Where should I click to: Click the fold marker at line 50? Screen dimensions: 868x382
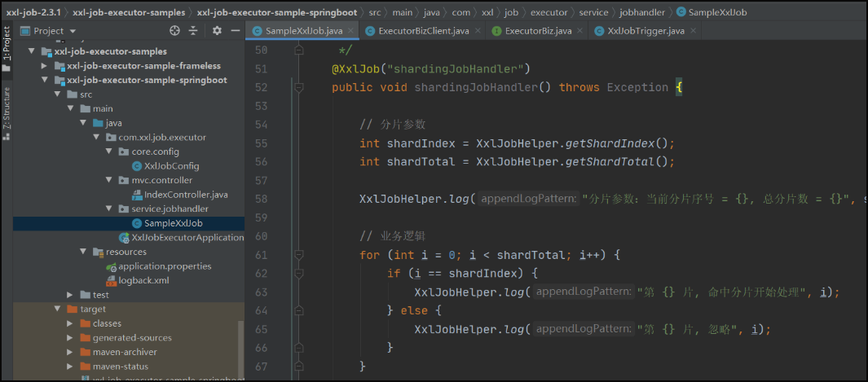click(299, 50)
